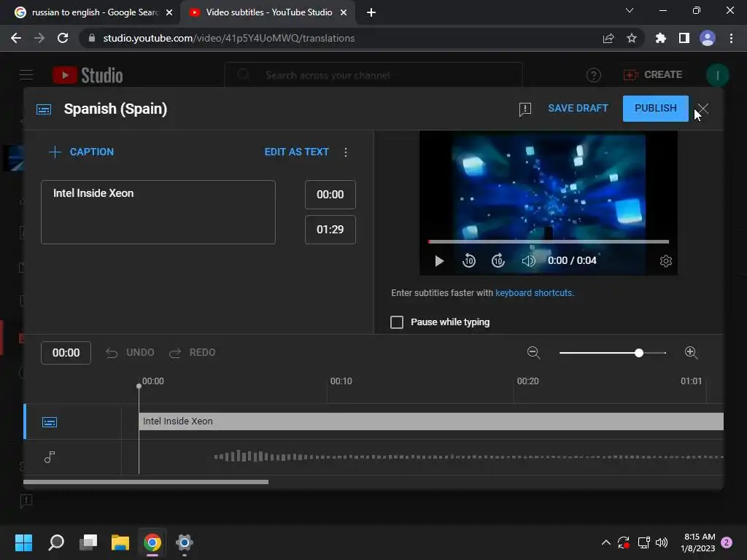Click the caption end time field 01:29

[330, 230]
